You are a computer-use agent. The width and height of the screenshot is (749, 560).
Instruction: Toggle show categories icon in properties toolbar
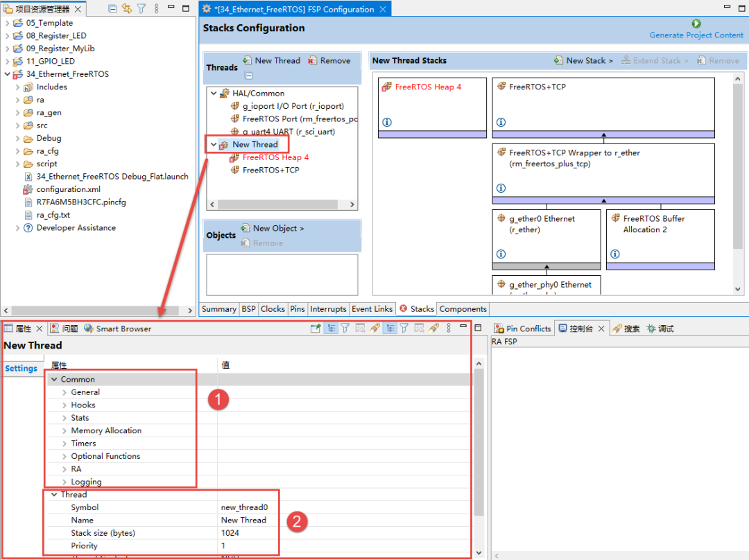(x=331, y=328)
